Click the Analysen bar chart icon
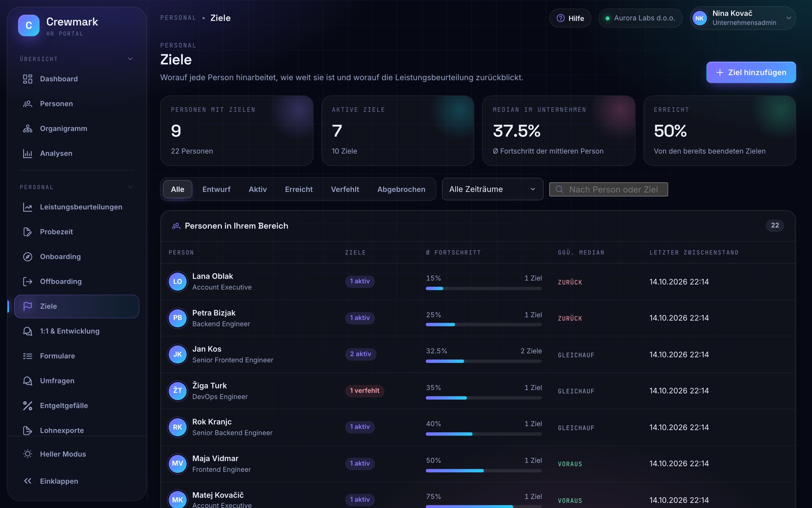The height and width of the screenshot is (508, 812). pos(27,153)
